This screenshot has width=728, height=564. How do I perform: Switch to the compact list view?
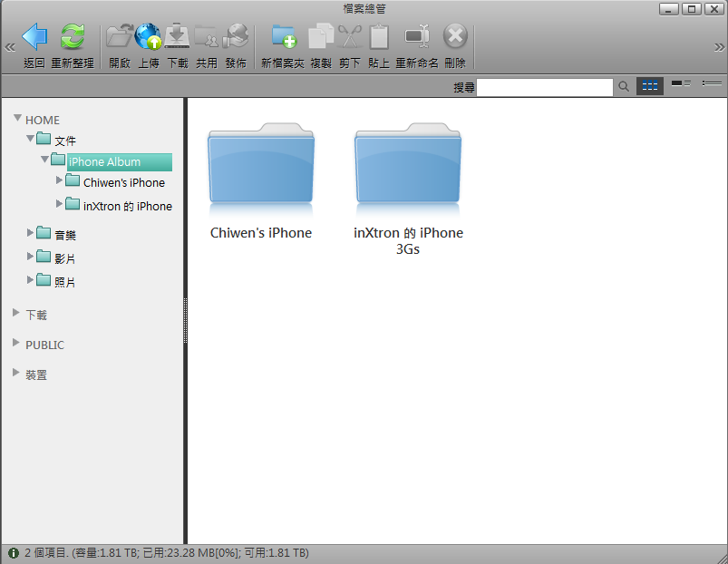click(x=712, y=84)
